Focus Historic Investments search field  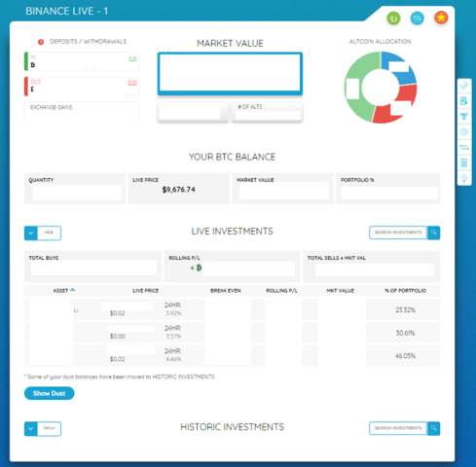(398, 428)
